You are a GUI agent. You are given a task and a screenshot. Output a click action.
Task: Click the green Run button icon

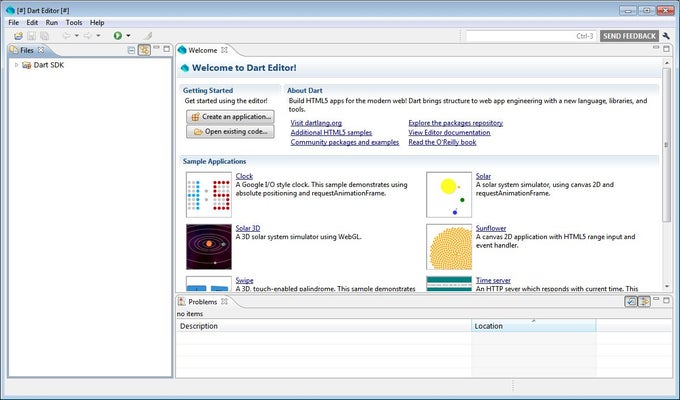(x=117, y=36)
